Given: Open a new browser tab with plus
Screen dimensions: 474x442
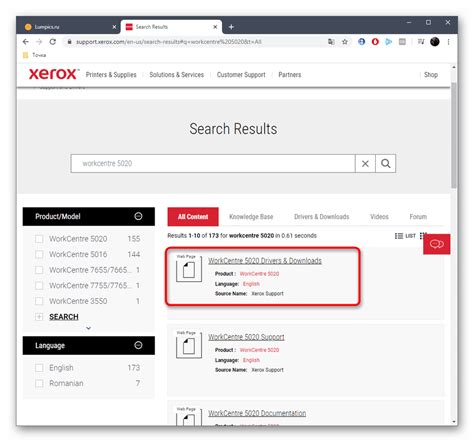Looking at the screenshot, I should point(231,27).
